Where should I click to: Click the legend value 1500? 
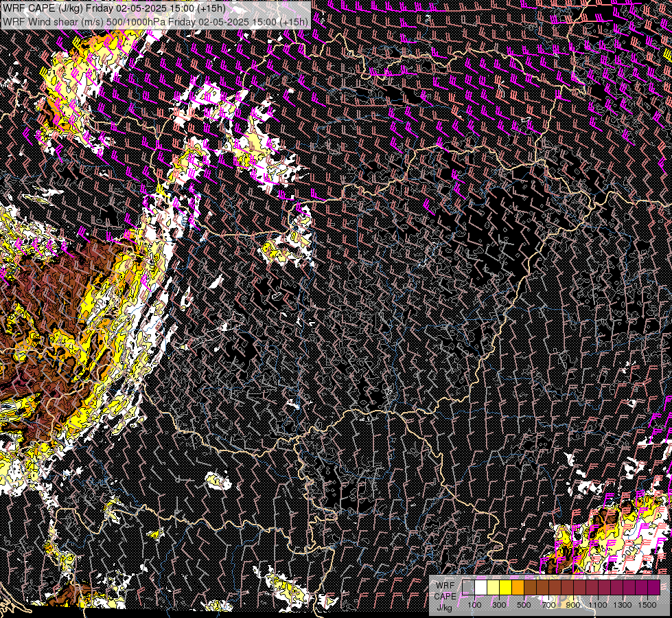(x=647, y=605)
